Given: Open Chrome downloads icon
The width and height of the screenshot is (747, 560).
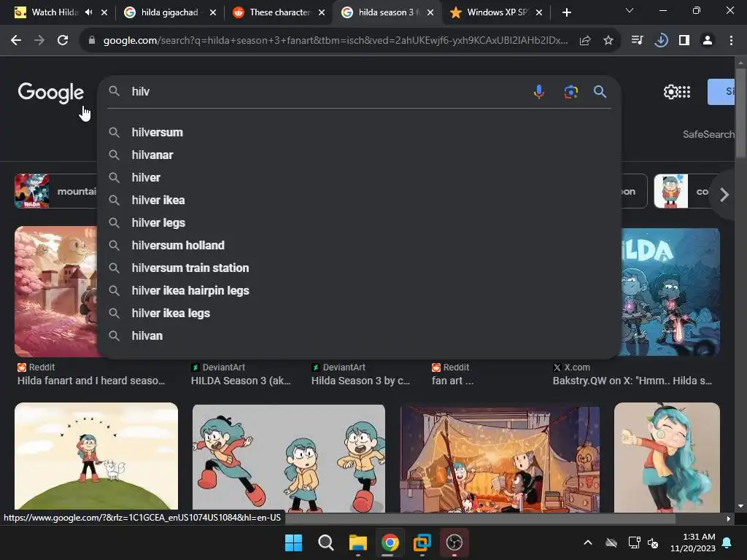Looking at the screenshot, I should [661, 41].
